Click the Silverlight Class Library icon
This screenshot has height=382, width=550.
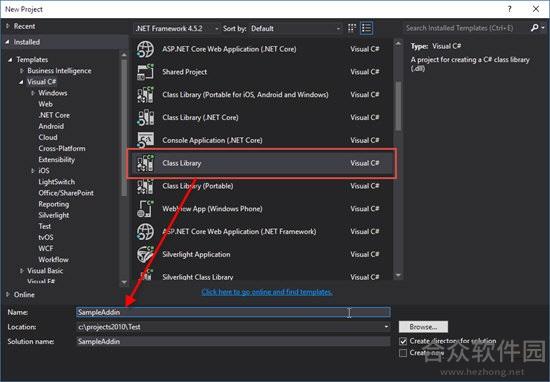click(145, 275)
